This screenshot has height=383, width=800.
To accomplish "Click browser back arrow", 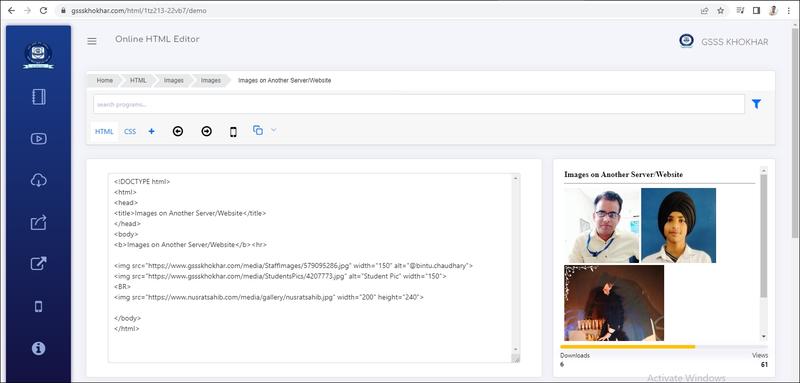I will point(12,10).
